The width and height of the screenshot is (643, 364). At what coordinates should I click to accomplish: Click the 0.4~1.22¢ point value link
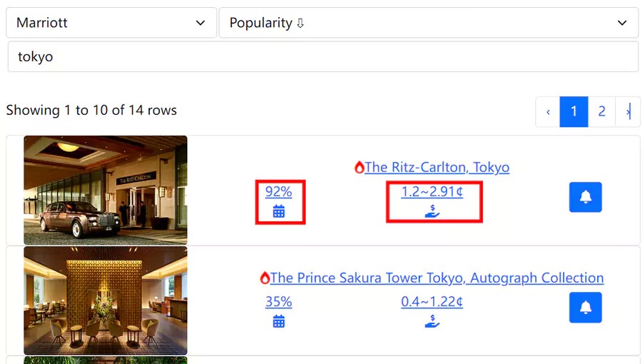pyautogui.click(x=432, y=301)
